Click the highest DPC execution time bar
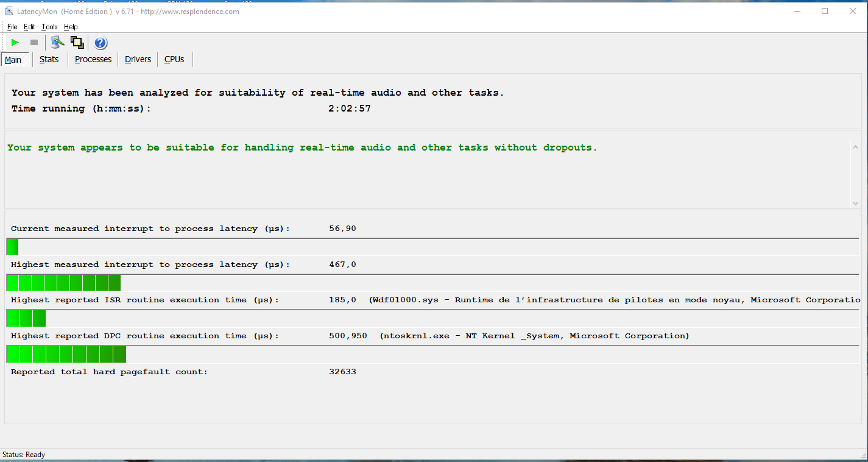868x462 pixels. pos(432,354)
